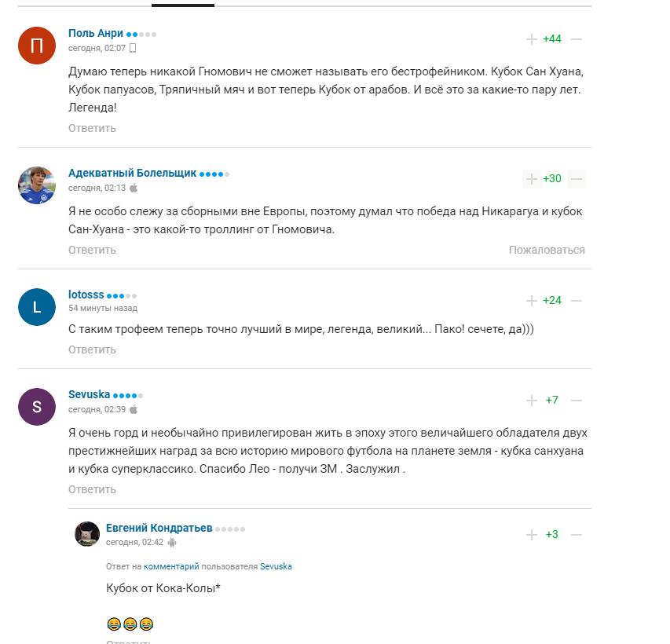670x644 pixels.
Task: Downvote Поль Анри's comment with minus icon
Action: 577,39
